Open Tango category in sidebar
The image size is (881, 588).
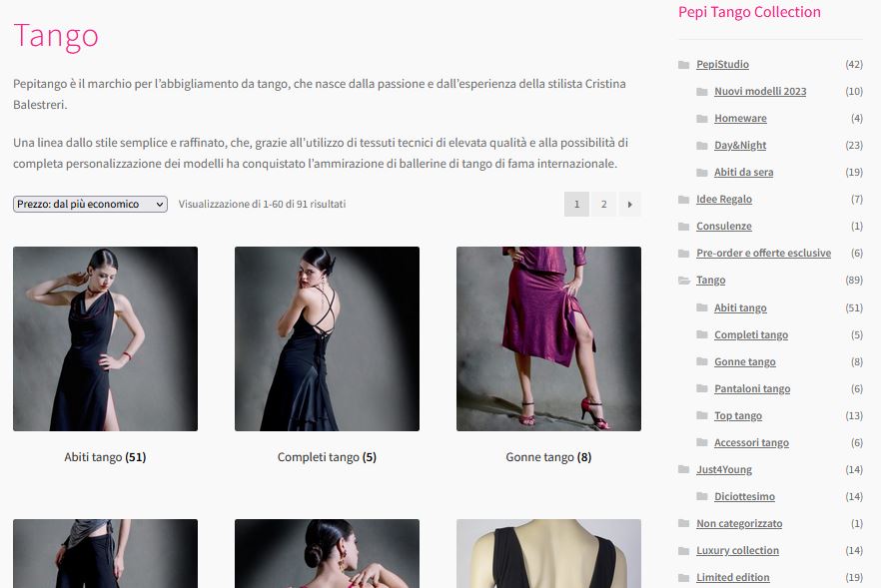coord(711,281)
